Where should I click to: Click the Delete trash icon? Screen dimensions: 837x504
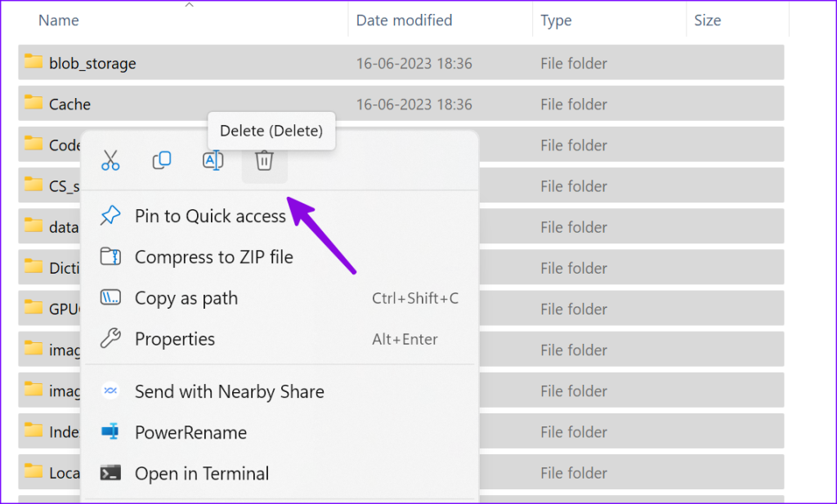(263, 160)
